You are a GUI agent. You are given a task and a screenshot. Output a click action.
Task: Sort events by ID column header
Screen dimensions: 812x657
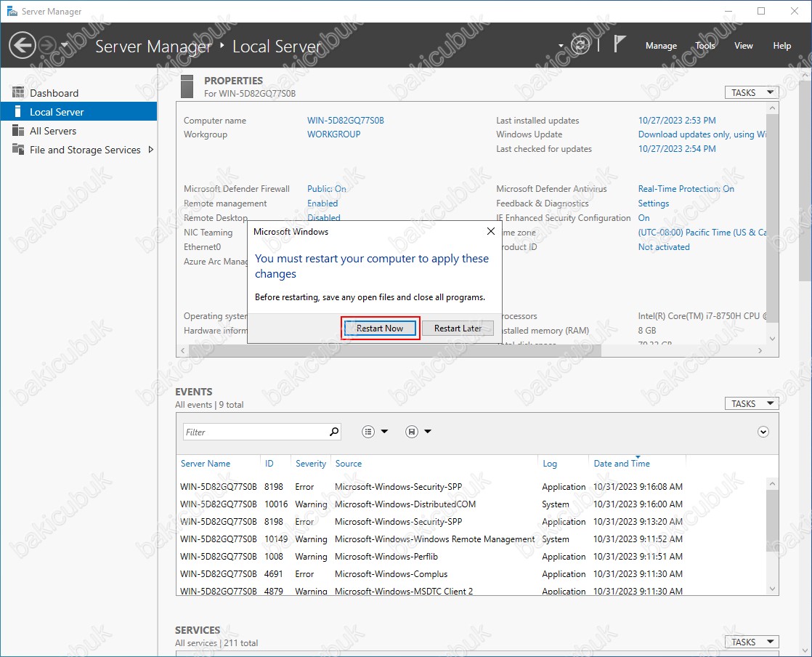tap(269, 463)
